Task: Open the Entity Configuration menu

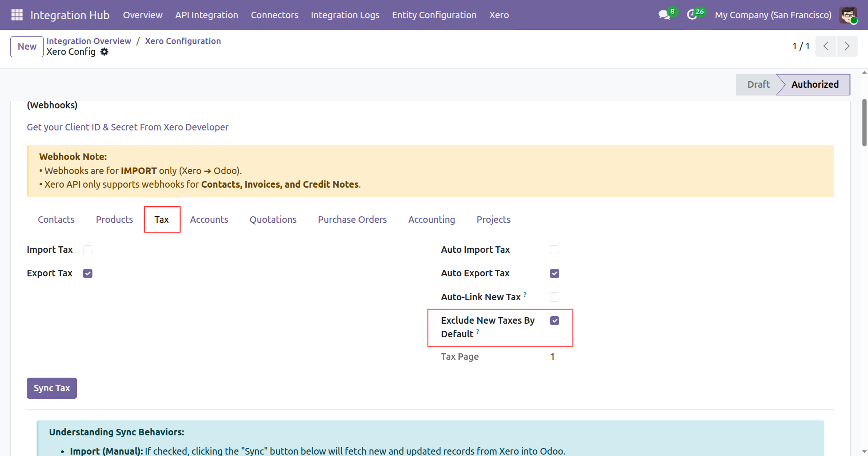Action: [434, 15]
